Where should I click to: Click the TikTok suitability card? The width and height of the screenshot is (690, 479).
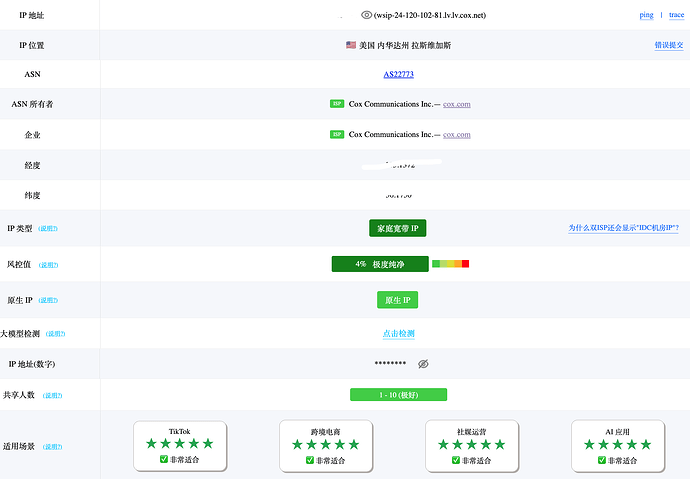point(180,446)
